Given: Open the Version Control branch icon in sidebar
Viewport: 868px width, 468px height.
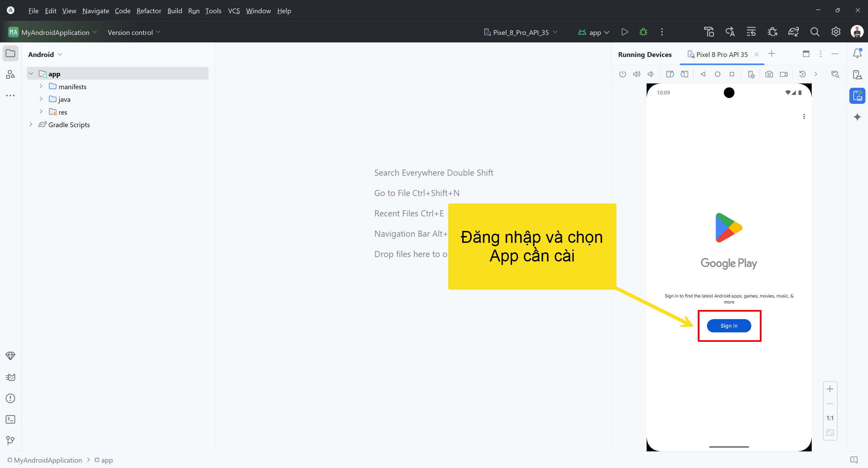Looking at the screenshot, I should 11,441.
